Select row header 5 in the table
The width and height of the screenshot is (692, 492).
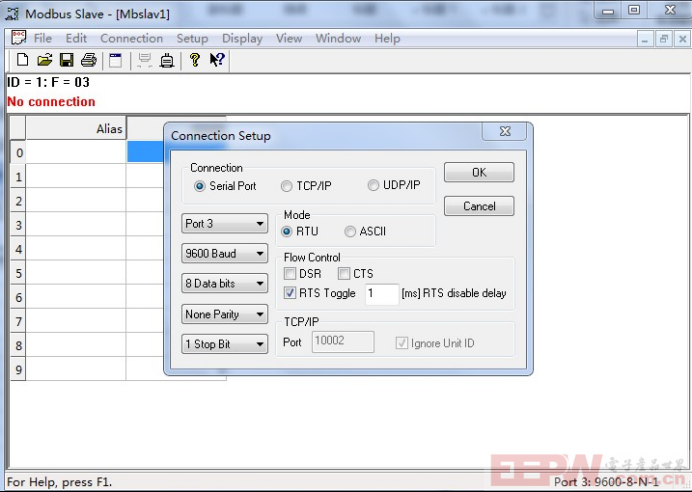click(x=18, y=273)
